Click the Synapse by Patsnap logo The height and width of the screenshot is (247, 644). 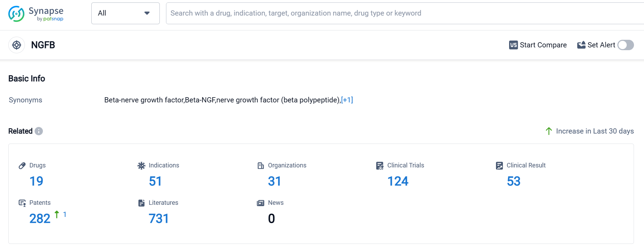coord(36,14)
